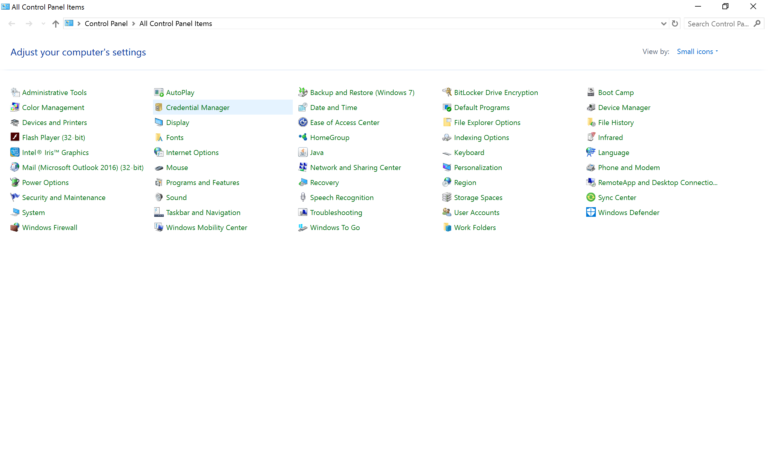Open the File History link
The image size is (768, 456).
[x=616, y=122]
